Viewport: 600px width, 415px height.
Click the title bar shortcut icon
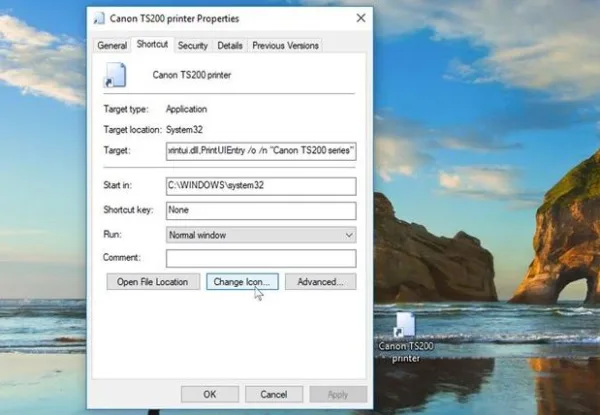(99, 18)
